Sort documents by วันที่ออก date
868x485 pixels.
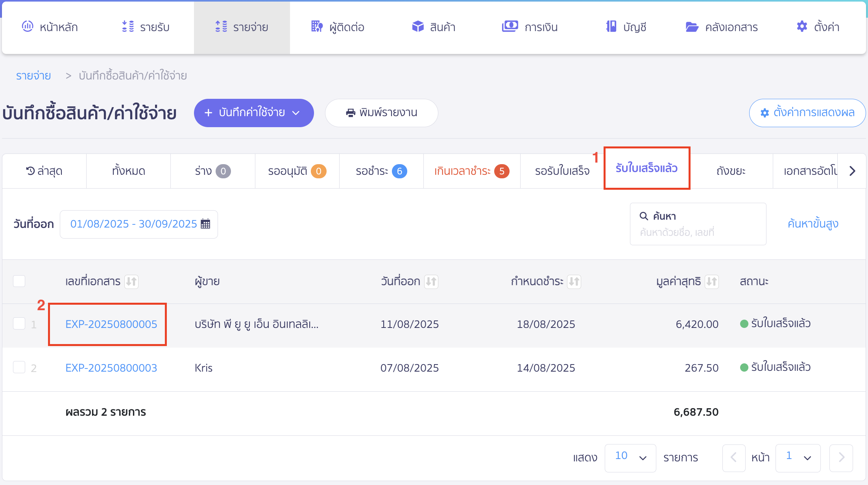tap(431, 281)
